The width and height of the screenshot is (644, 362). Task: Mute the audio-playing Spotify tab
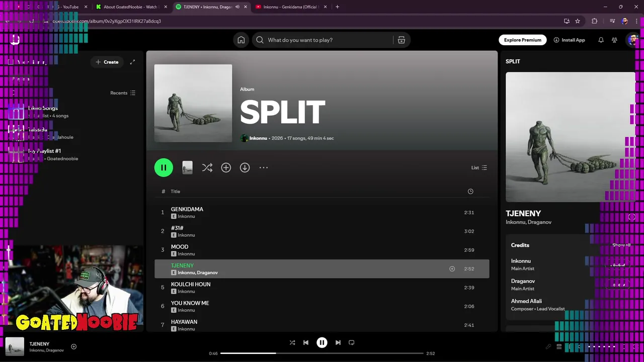(x=237, y=7)
